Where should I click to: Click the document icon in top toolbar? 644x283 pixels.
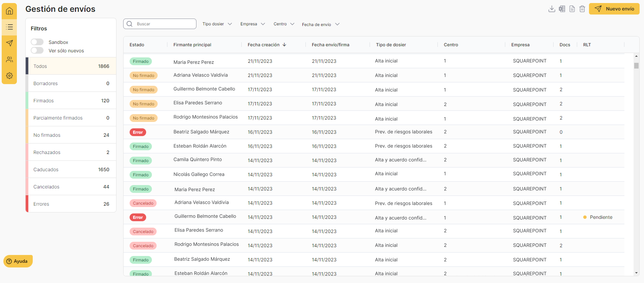572,9
